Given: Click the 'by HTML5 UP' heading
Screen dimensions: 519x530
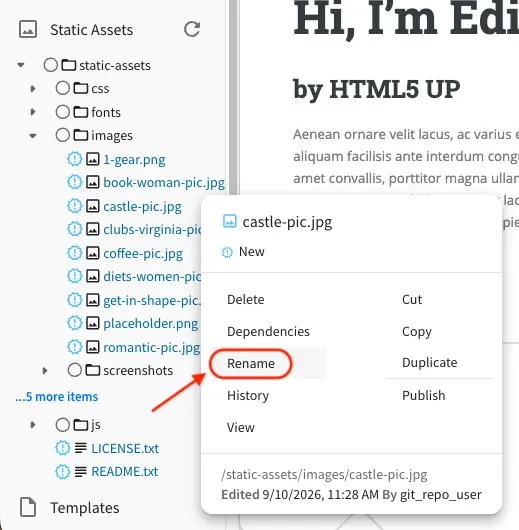Looking at the screenshot, I should tap(377, 90).
